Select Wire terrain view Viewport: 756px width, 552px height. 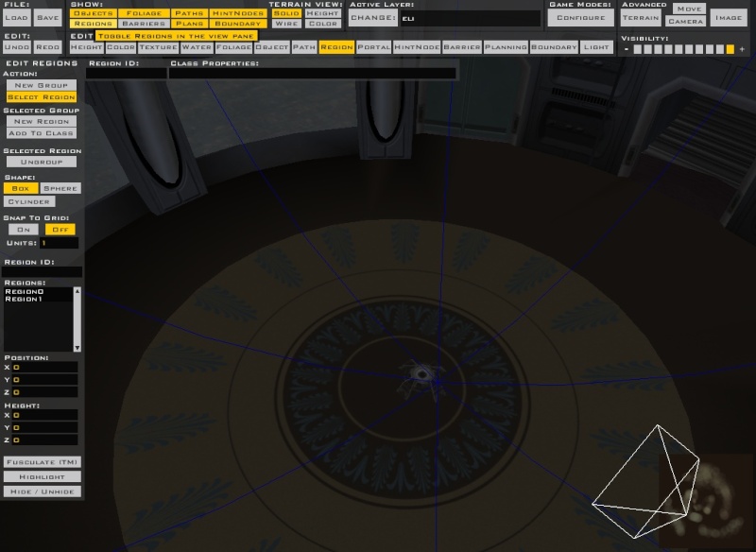coord(286,24)
